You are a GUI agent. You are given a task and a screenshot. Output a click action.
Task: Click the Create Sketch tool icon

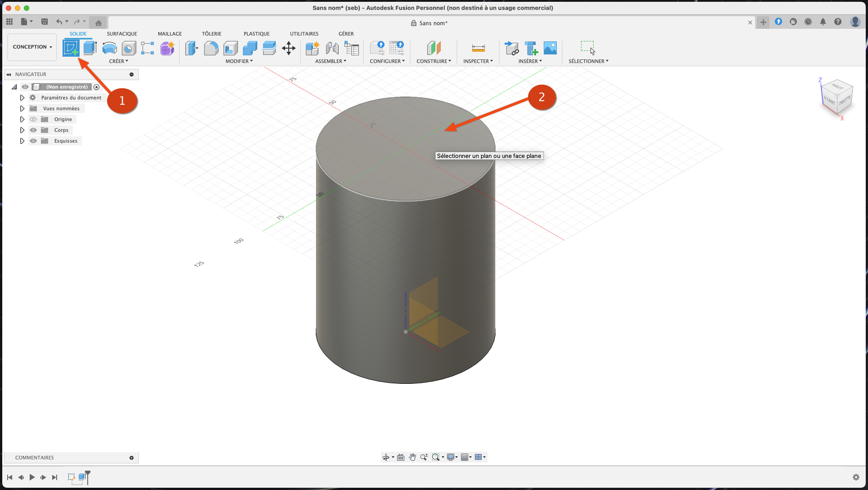coord(71,48)
